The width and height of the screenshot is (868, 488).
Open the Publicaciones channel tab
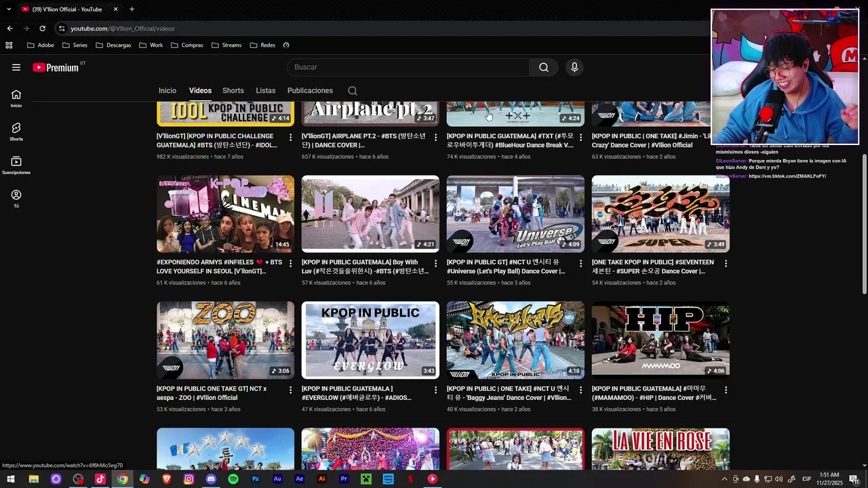coord(310,91)
